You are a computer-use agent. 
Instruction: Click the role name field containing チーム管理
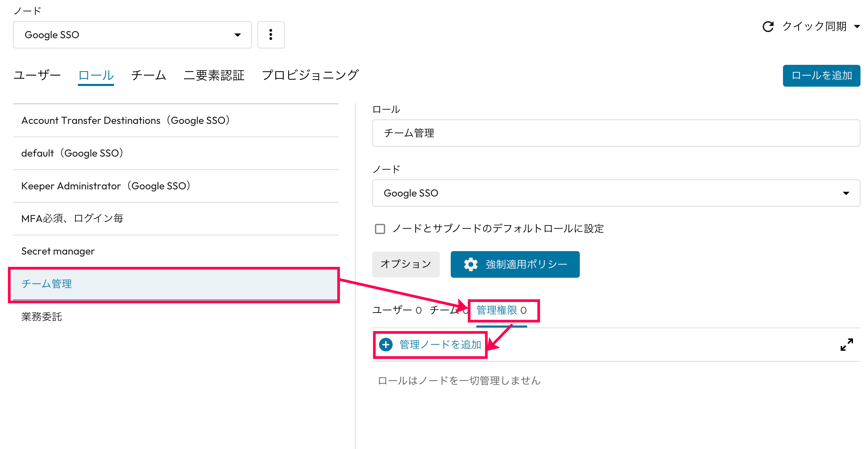click(616, 133)
